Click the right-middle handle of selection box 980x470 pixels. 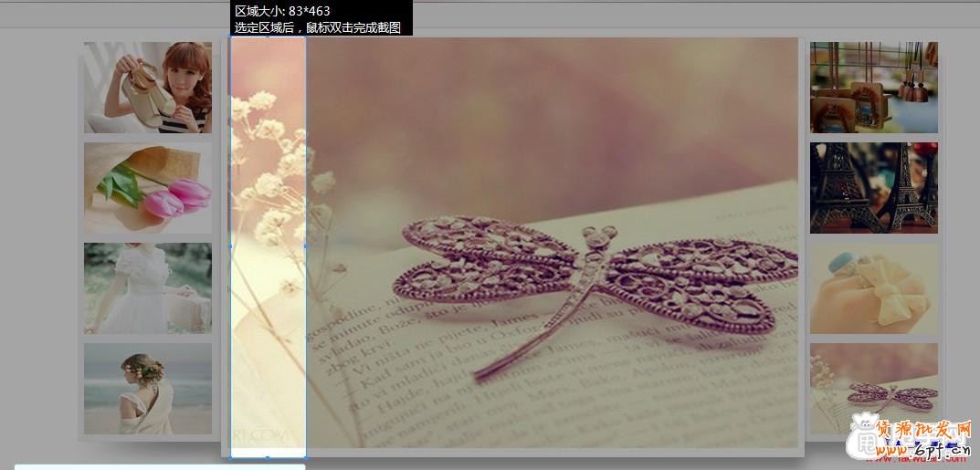click(305, 246)
